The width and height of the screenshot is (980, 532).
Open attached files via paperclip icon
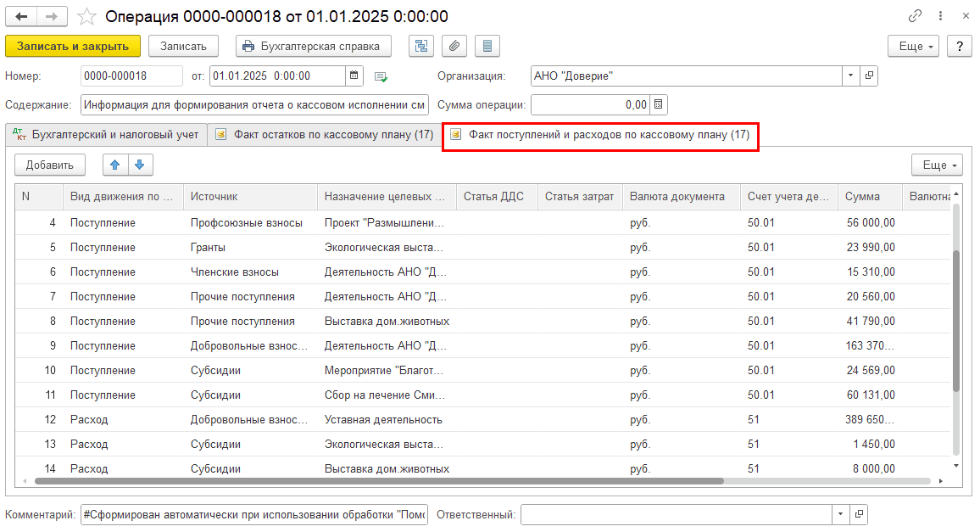coord(454,46)
